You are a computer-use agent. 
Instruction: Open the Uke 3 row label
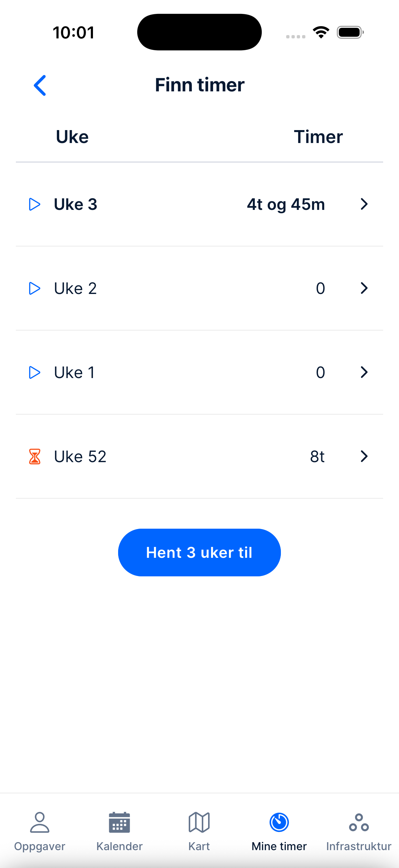coord(76,204)
